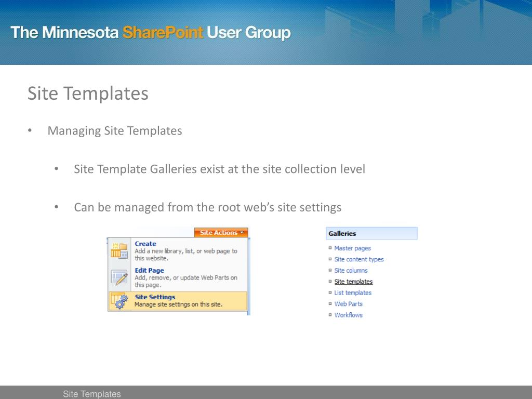The width and height of the screenshot is (532, 399).
Task: Click the Minnesota SharePoint User Group banner title
Action: tap(151, 33)
